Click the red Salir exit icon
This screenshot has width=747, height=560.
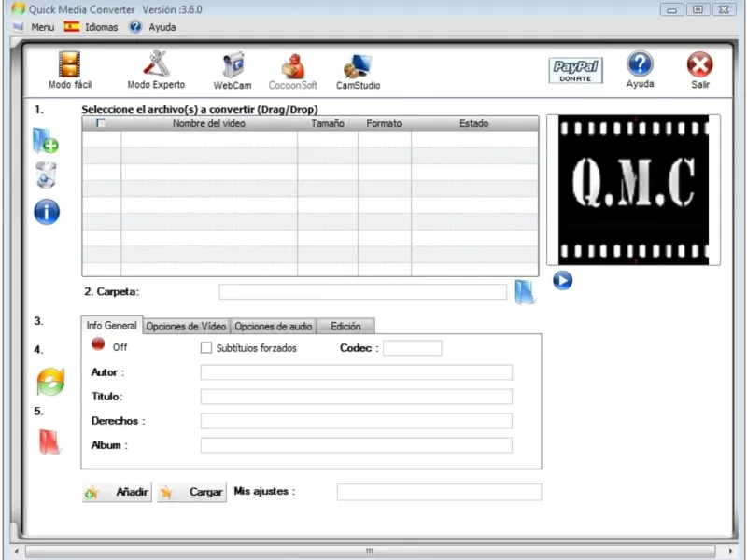(699, 64)
